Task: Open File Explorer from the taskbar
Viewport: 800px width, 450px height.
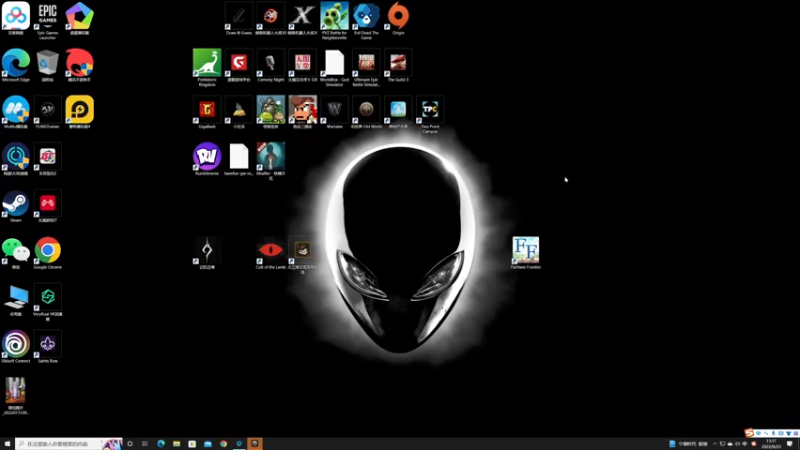Action: [x=177, y=444]
